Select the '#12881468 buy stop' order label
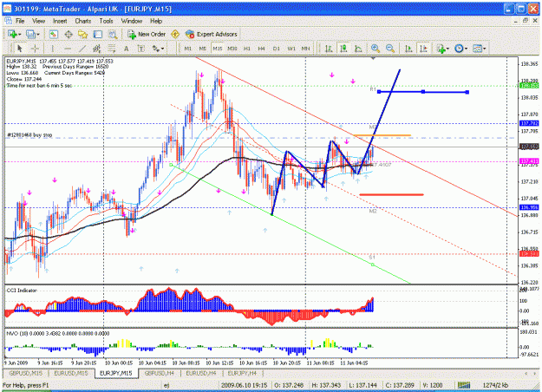 pyautogui.click(x=29, y=134)
